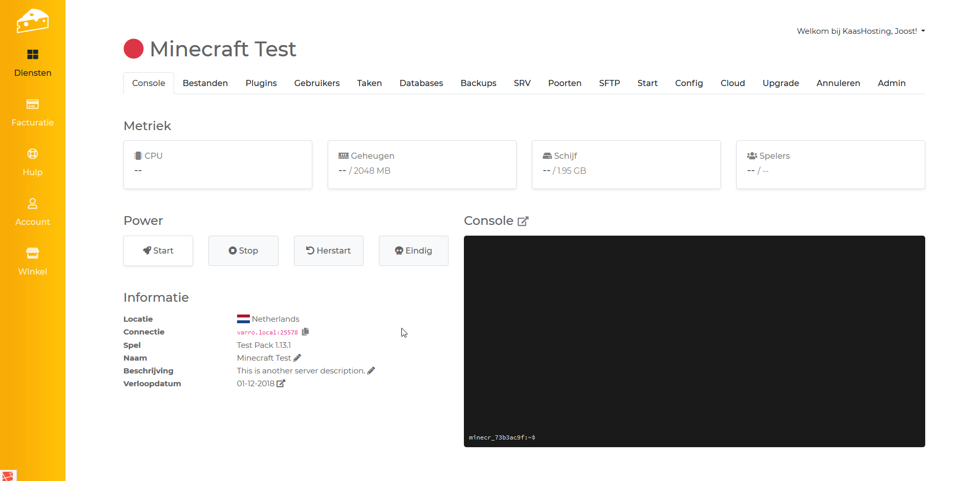Open Account settings in sidebar
The width and height of the screenshot is (980, 481).
pyautogui.click(x=33, y=212)
